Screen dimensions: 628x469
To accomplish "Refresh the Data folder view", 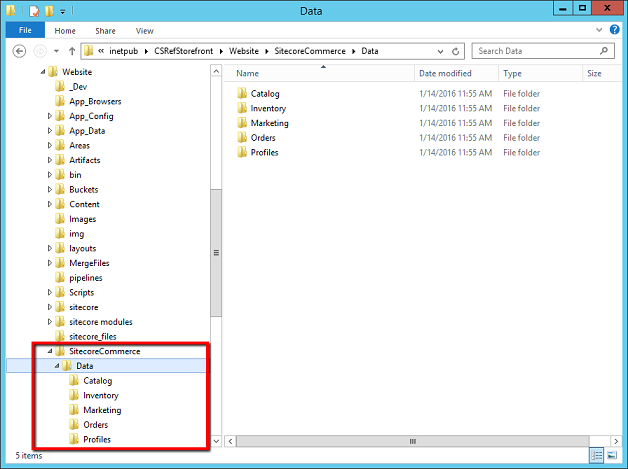I will [455, 51].
